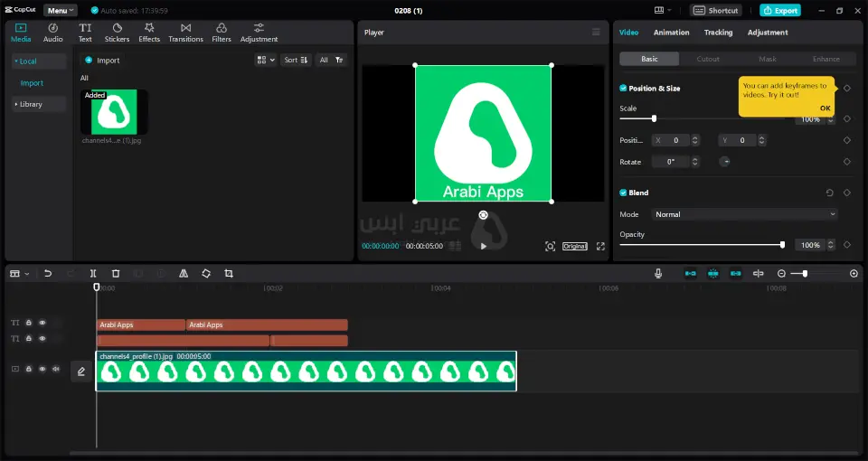Select the Mirror flip tool

coord(184,273)
